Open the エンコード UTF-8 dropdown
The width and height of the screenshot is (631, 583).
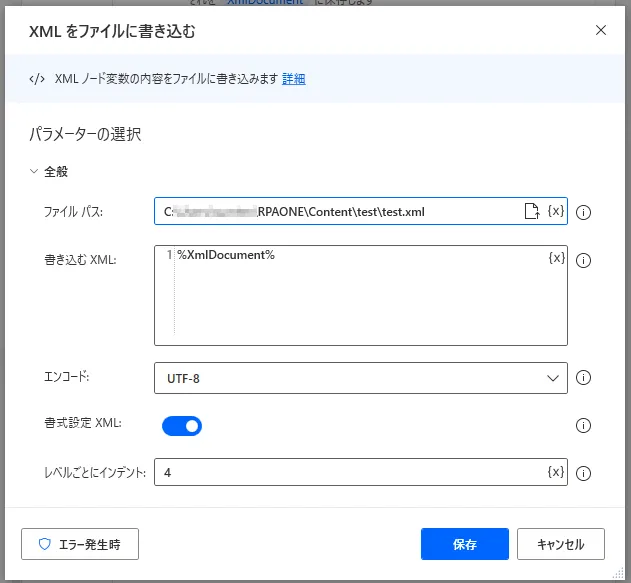(361, 378)
